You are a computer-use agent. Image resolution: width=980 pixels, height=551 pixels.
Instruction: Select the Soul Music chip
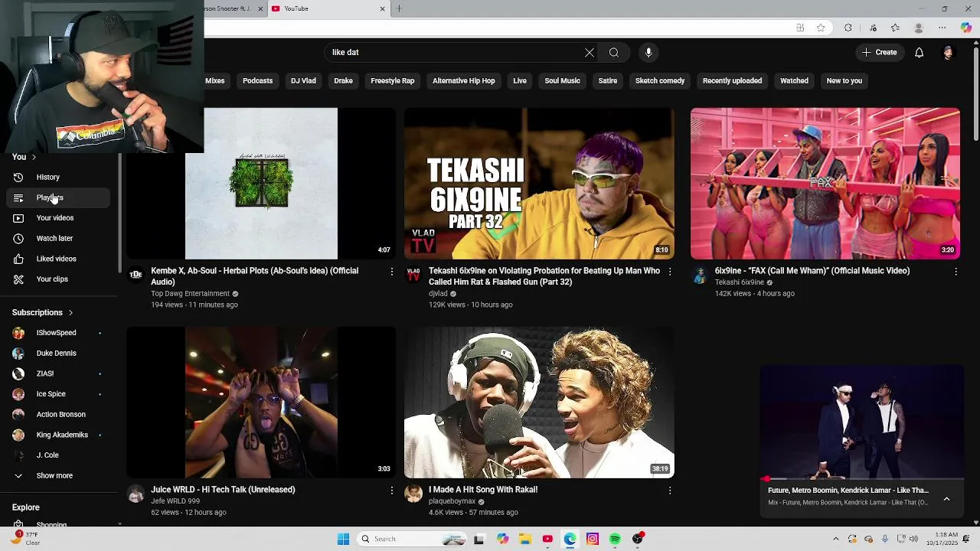click(x=562, y=81)
